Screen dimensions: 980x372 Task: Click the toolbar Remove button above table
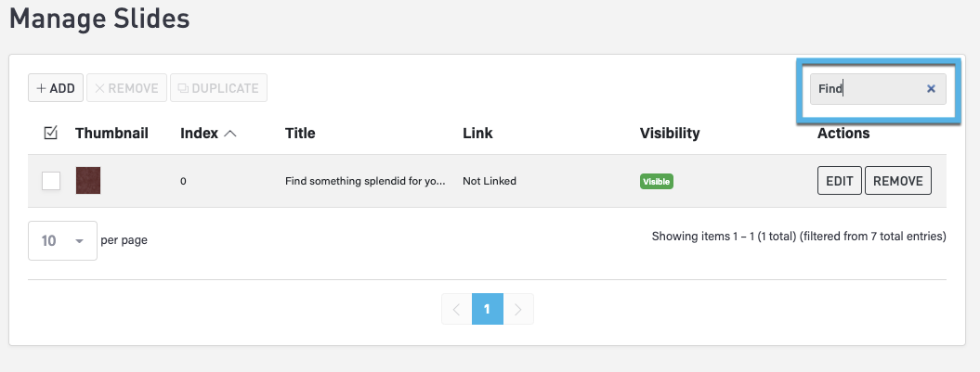pos(126,88)
